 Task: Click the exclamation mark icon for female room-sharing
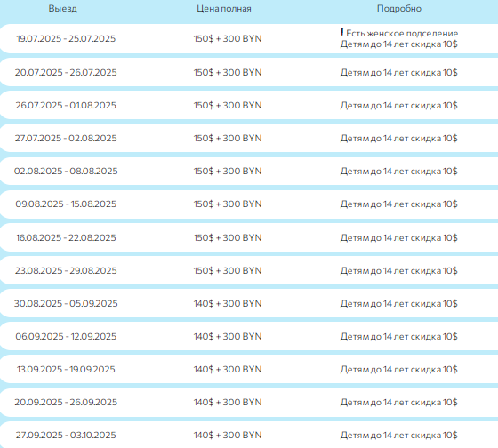pos(342,32)
